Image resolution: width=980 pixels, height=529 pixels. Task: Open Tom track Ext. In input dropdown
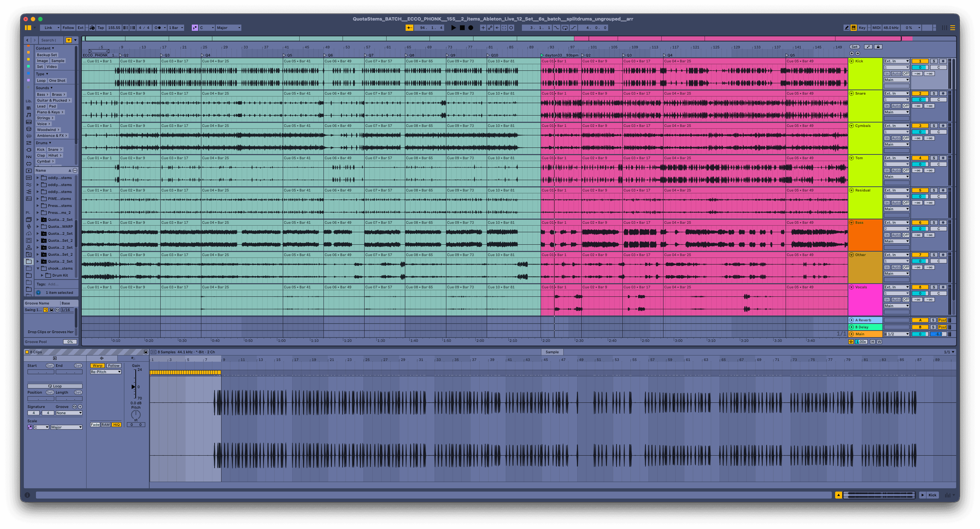pos(896,158)
